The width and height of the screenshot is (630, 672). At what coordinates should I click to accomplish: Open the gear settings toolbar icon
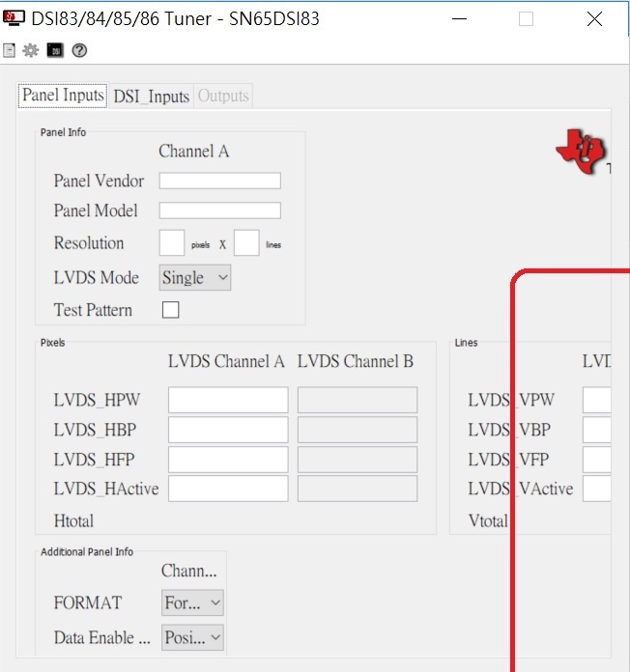31,50
